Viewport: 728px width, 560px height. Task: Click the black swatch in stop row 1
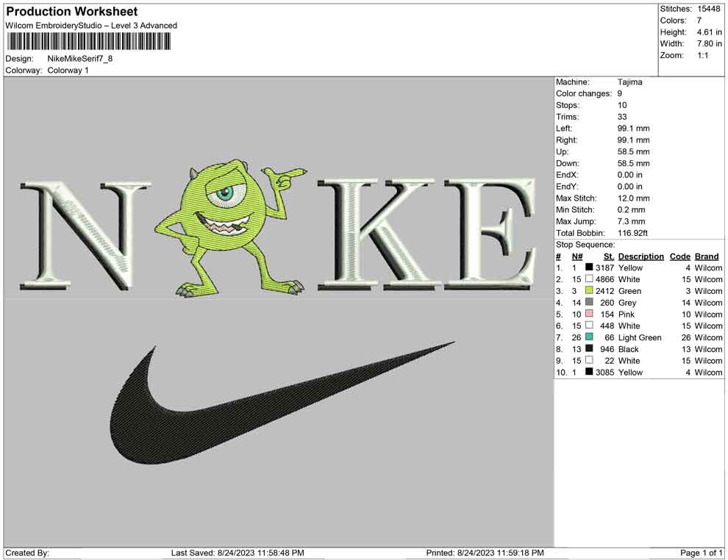pos(589,268)
